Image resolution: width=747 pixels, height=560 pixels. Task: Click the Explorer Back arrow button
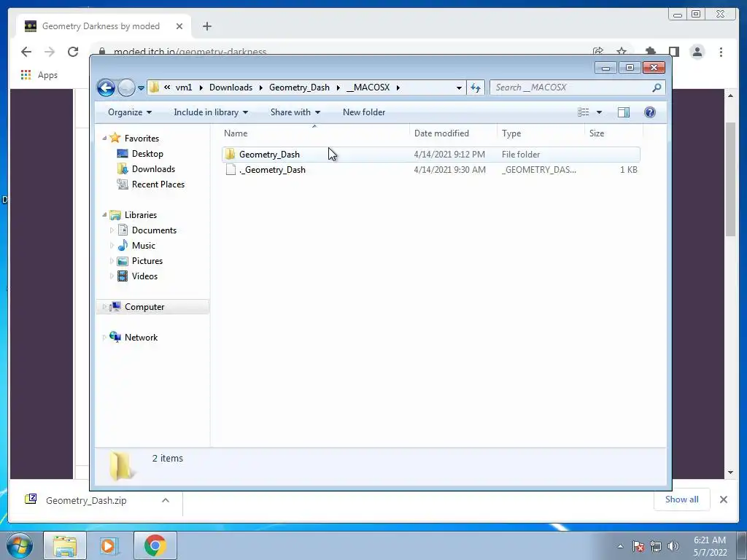(106, 87)
